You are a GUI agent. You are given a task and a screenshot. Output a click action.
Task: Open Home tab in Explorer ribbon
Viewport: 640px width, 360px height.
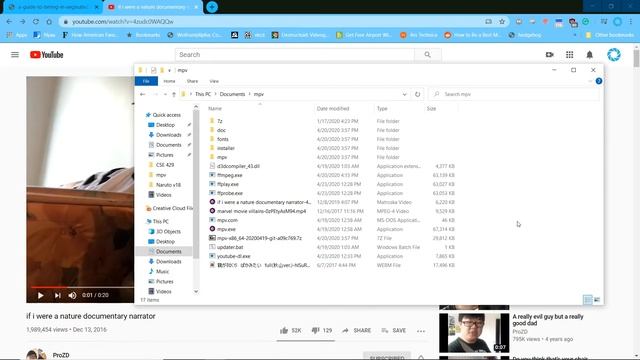pos(169,81)
